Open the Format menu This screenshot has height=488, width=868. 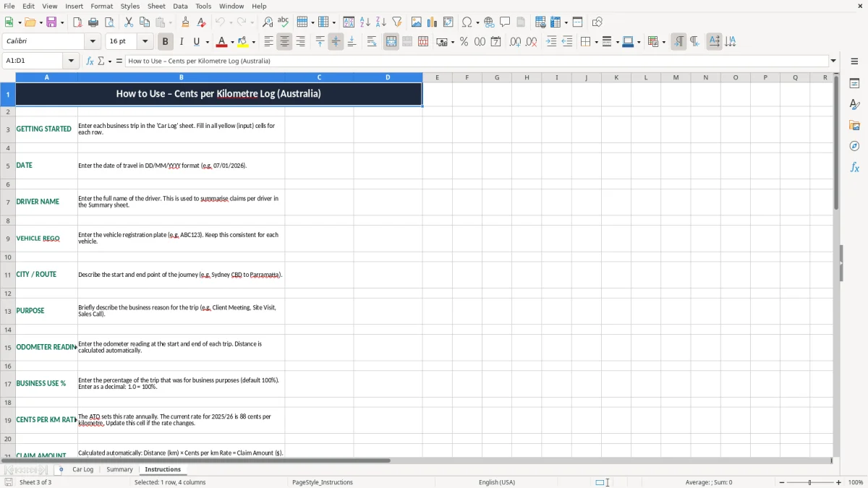click(102, 6)
